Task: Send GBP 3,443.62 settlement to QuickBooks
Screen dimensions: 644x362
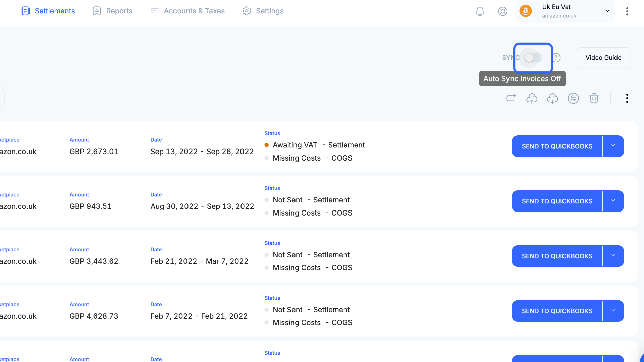Action: pos(557,256)
